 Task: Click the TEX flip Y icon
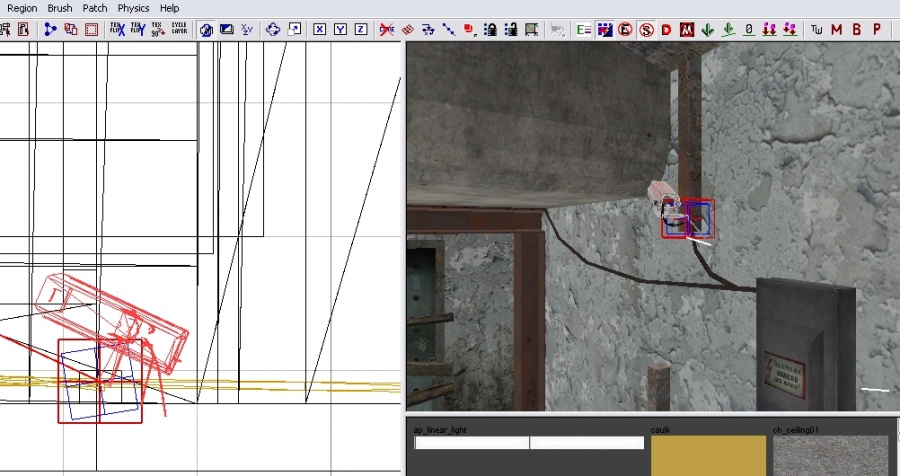[x=137, y=29]
